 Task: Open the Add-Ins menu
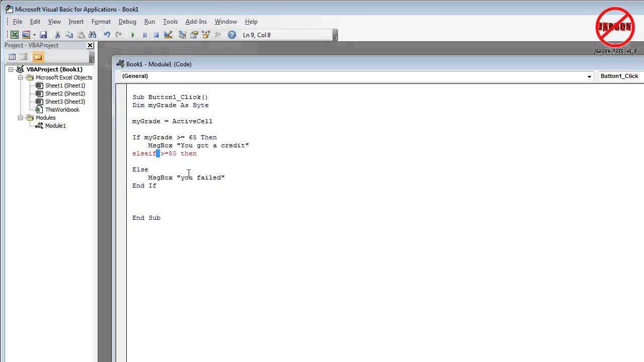(x=196, y=22)
